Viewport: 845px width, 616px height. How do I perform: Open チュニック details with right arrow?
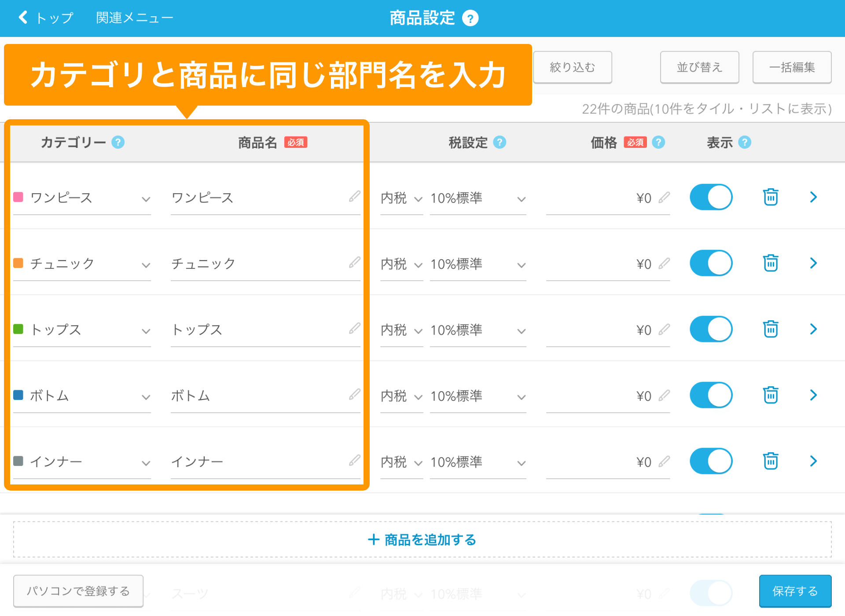pos(813,263)
